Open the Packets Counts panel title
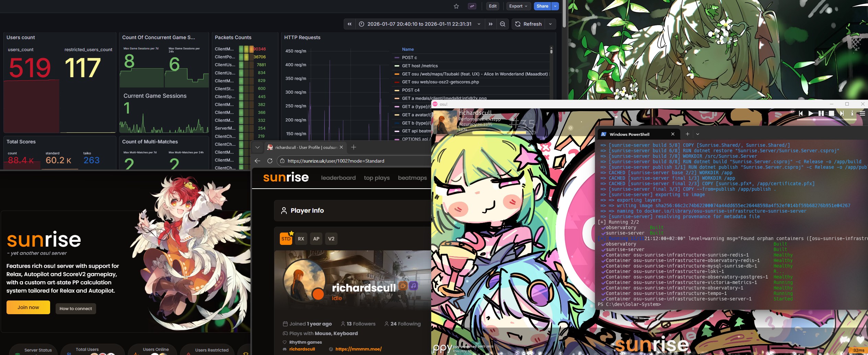Image resolution: width=868 pixels, height=355 pixels. tap(233, 37)
